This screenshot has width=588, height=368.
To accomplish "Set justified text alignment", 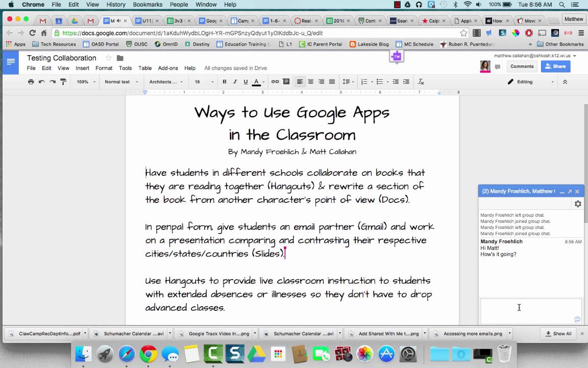I will [x=332, y=82].
